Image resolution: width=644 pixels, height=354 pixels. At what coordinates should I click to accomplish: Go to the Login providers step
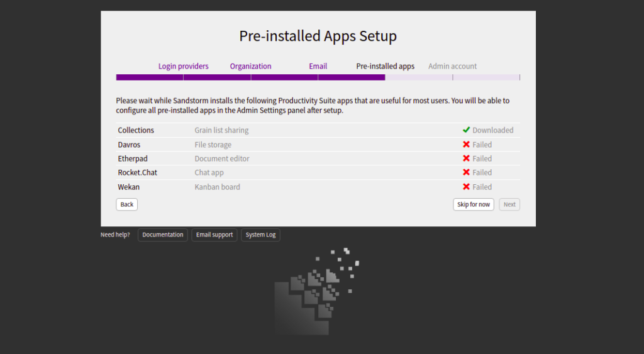[183, 66]
